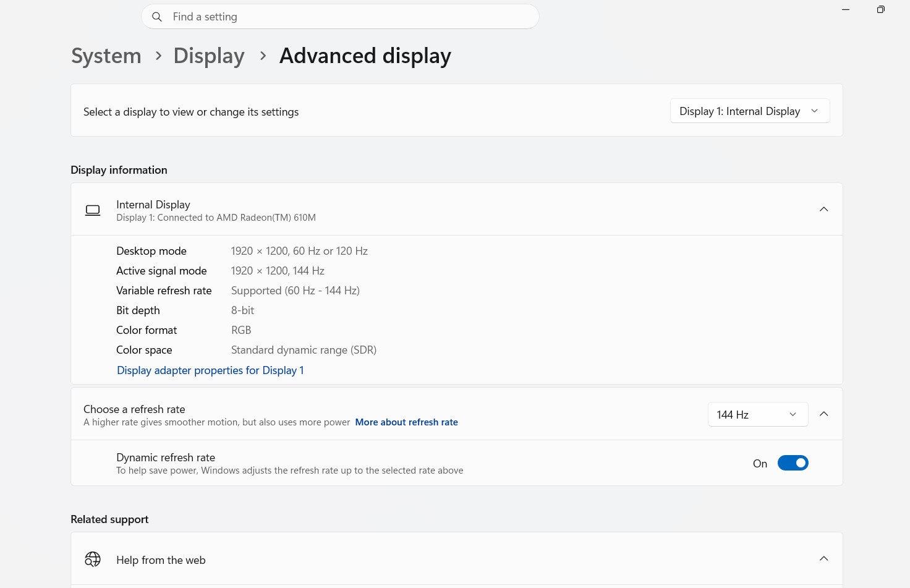Click the 8-bit Bit depth value
The image size is (910, 588).
pyautogui.click(x=242, y=310)
